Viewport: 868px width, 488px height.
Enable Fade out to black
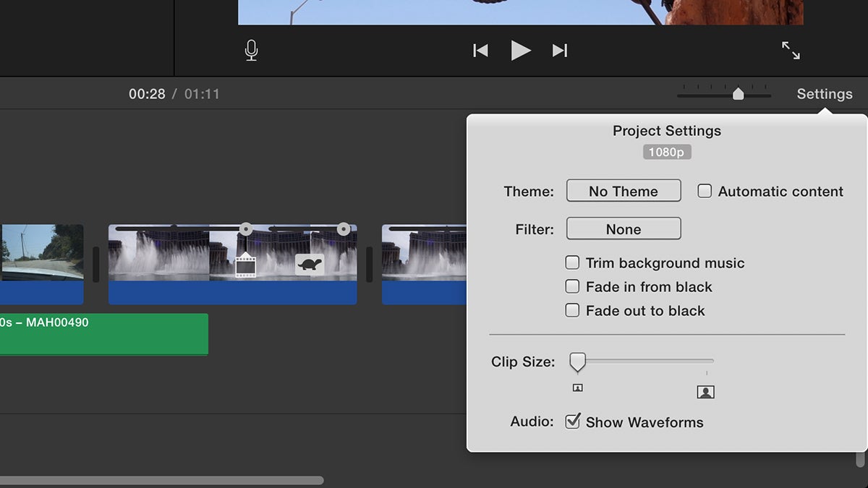[x=572, y=310]
